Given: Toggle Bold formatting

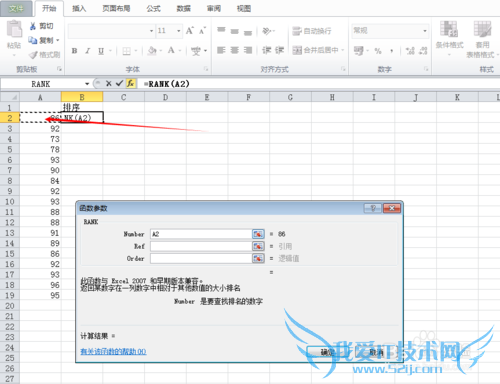Looking at the screenshot, I should pos(74,51).
